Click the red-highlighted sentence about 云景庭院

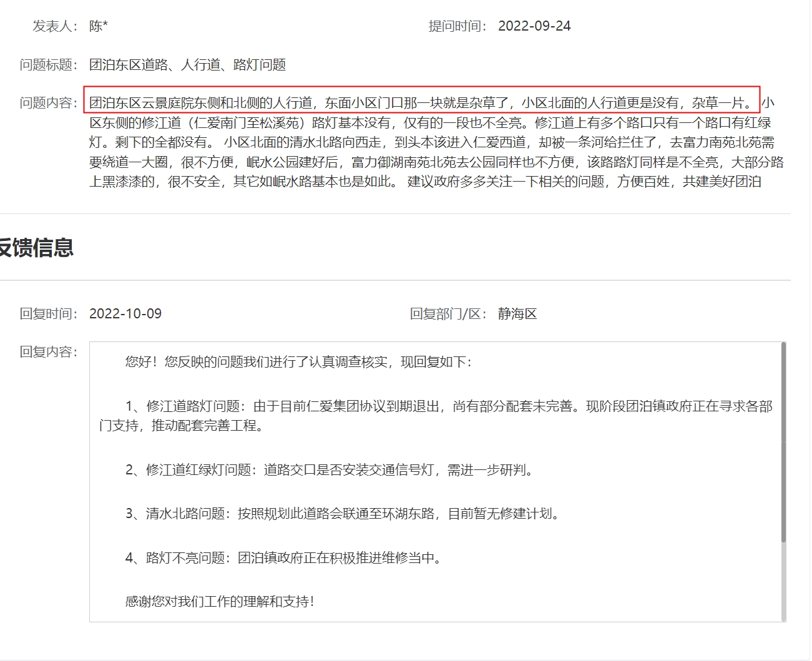coord(421,103)
